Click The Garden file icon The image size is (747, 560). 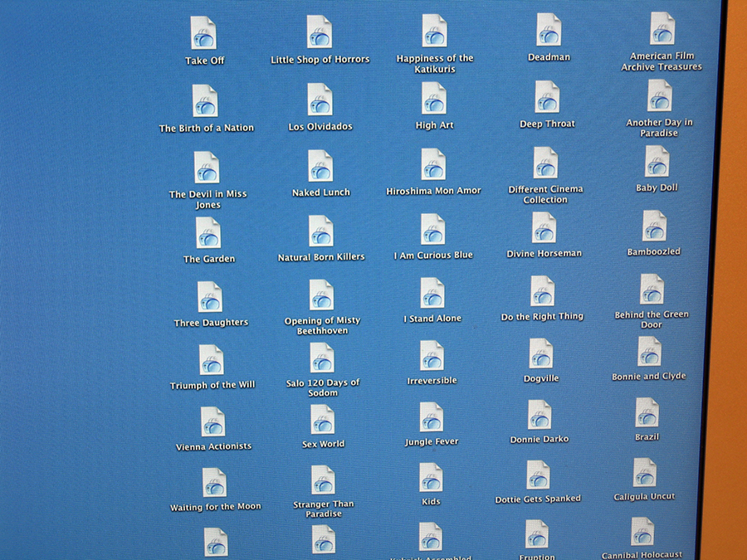coord(208,233)
